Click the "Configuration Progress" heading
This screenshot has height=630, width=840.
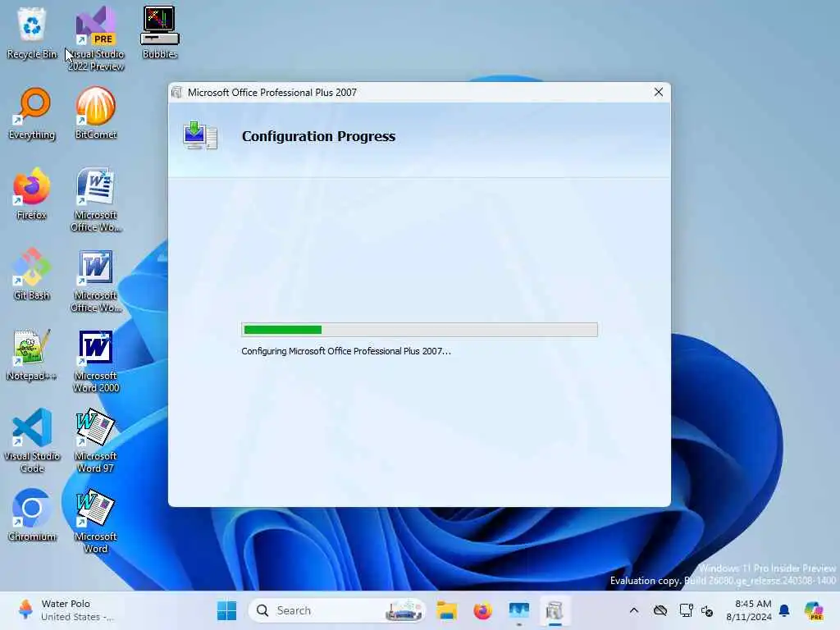point(319,136)
